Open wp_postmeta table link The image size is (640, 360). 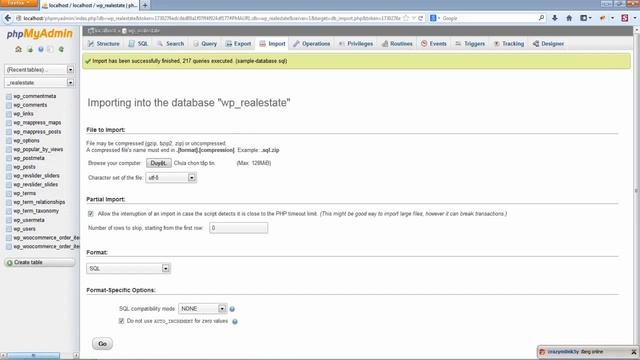coord(29,158)
